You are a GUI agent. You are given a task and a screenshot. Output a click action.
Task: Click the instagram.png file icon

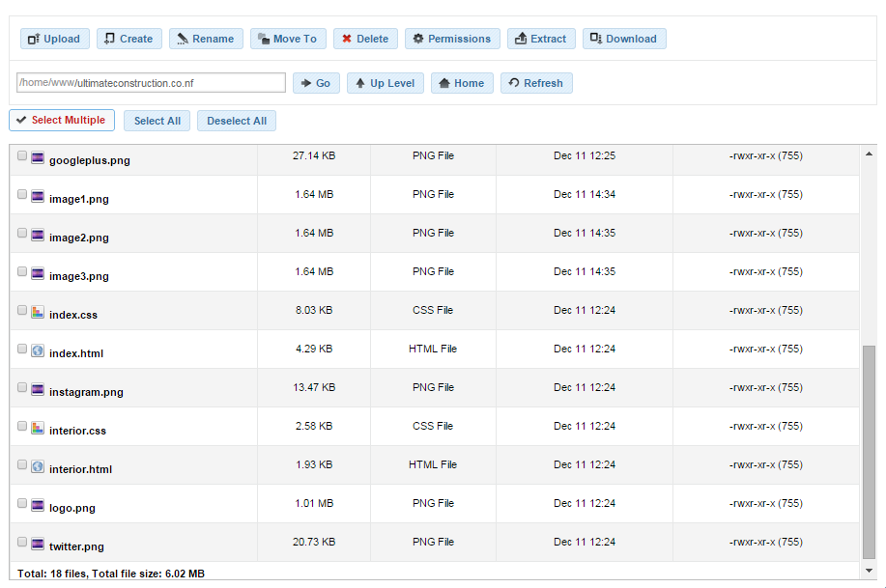(38, 389)
